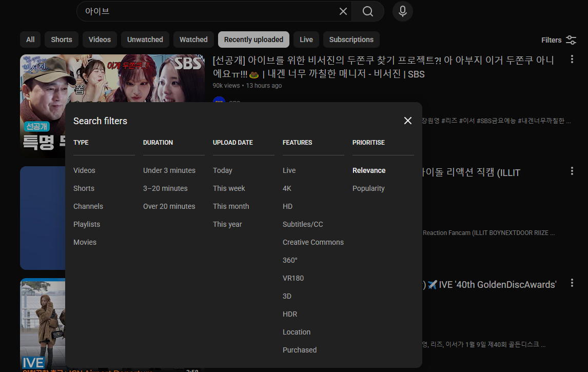Screen dimensions: 588x372
Task: Enable the Subtitles/CC feature filter
Action: 303,224
